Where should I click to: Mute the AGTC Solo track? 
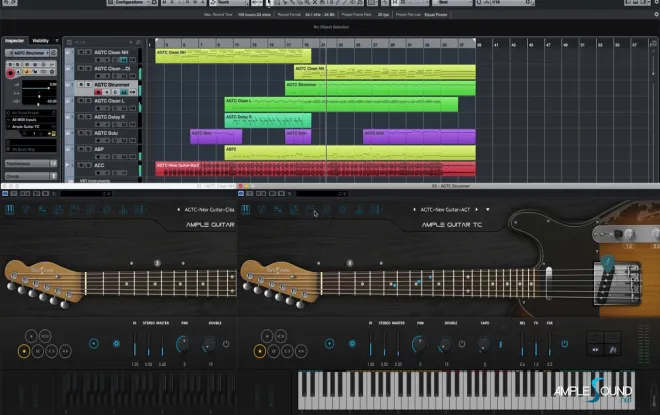click(81, 133)
